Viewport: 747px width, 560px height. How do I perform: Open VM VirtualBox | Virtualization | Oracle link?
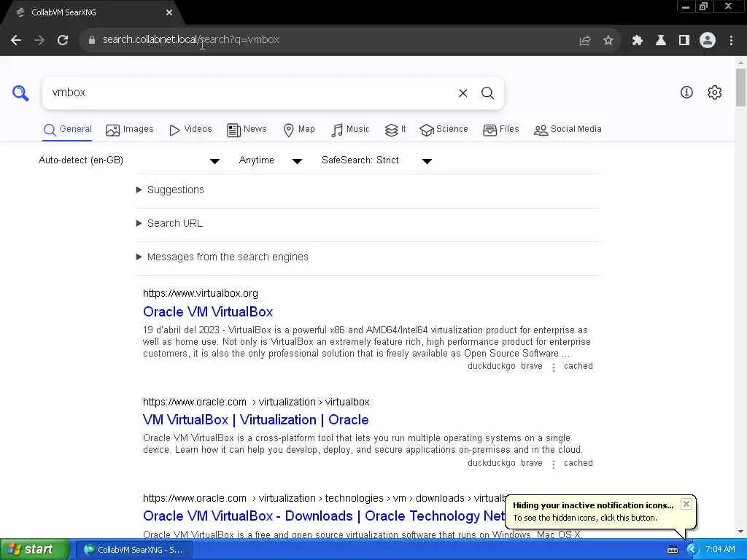pos(256,420)
